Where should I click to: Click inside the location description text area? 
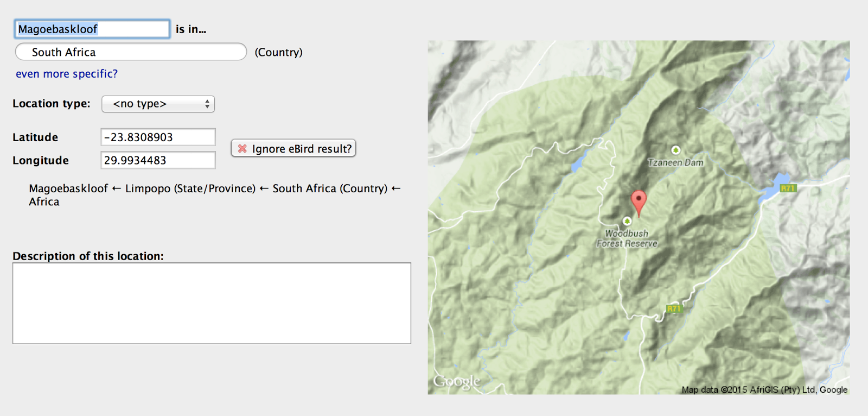(x=212, y=303)
